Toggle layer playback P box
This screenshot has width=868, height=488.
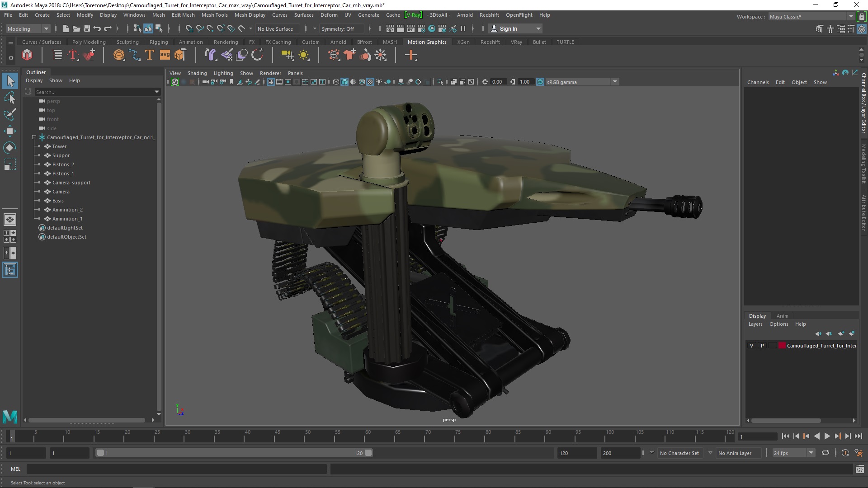[762, 346]
